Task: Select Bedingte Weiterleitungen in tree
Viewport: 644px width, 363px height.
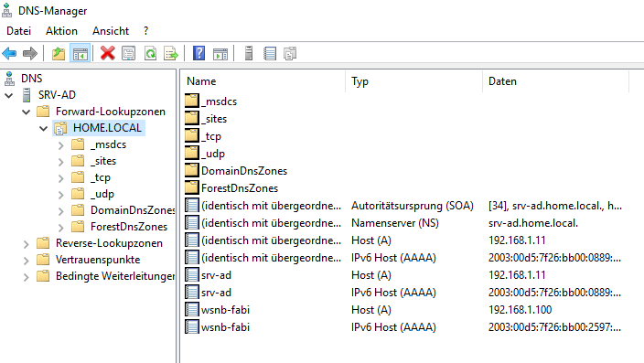Action: [x=115, y=276]
